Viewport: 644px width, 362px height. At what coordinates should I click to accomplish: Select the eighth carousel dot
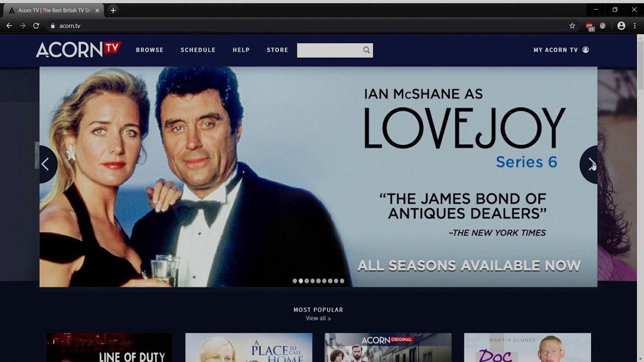click(x=336, y=281)
